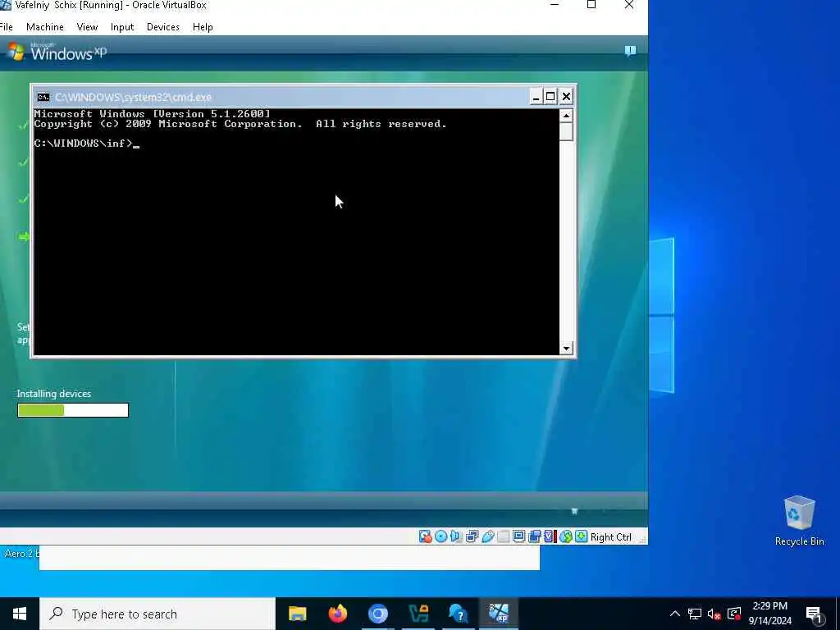Open the Recycle Bin desktop icon

click(799, 521)
